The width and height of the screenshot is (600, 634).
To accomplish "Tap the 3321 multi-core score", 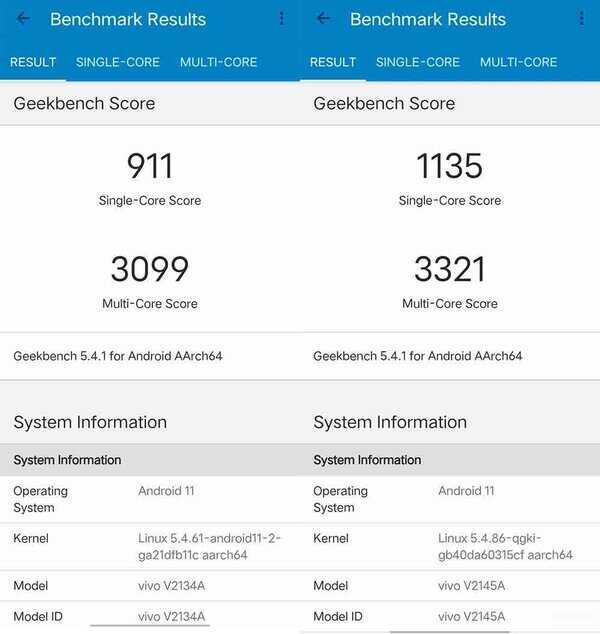I will pyautogui.click(x=450, y=269).
